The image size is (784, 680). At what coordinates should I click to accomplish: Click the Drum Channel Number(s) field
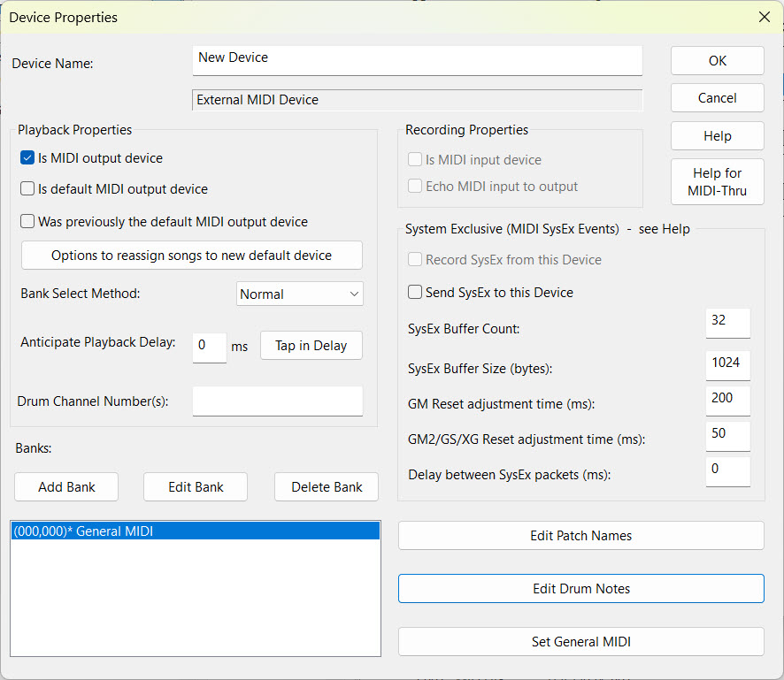click(x=277, y=401)
